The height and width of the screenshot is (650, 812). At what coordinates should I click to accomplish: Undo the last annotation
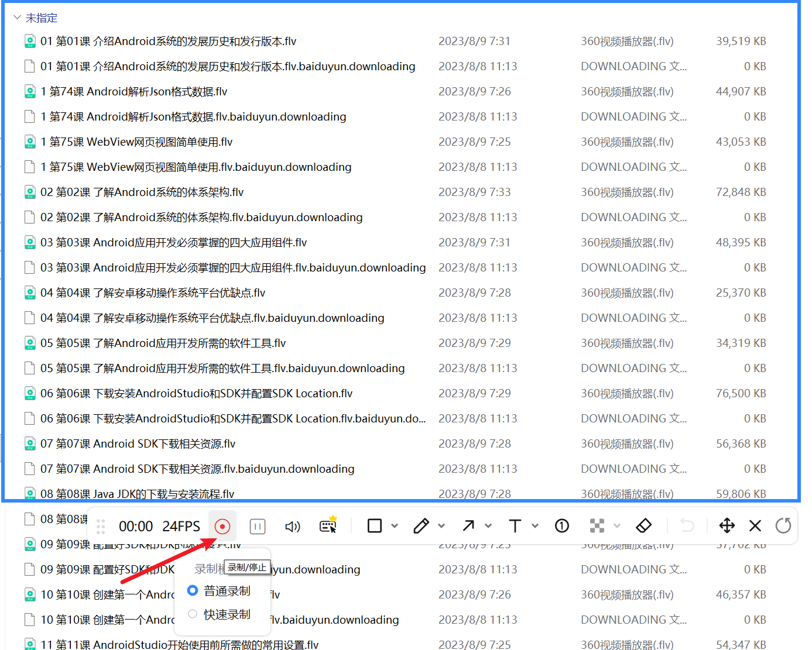[x=687, y=526]
